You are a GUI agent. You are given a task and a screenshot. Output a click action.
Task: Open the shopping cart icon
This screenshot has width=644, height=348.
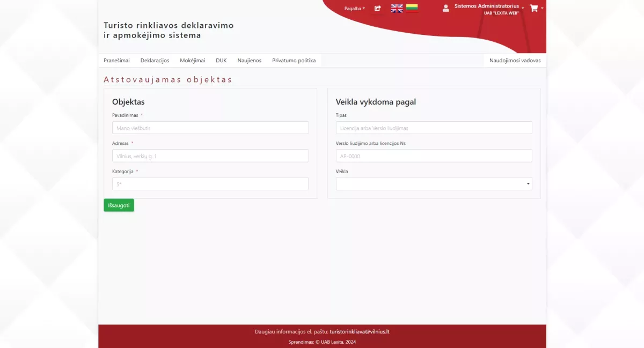point(533,8)
